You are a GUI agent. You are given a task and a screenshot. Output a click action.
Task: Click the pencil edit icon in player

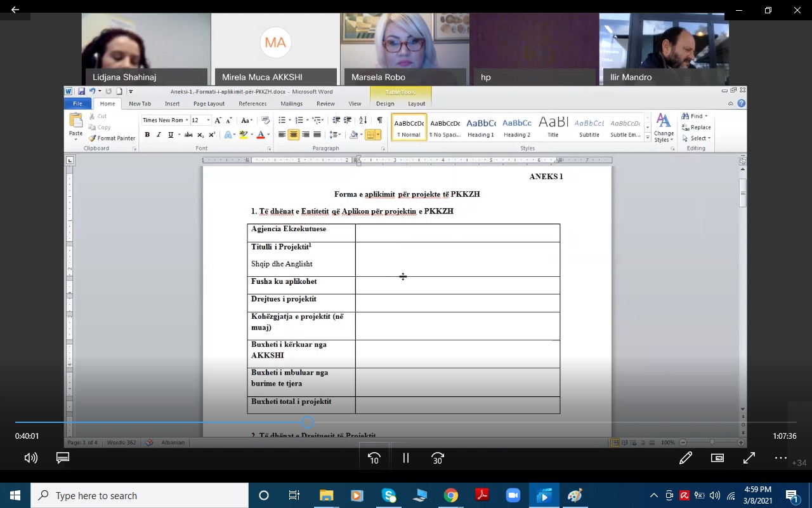[x=686, y=458]
